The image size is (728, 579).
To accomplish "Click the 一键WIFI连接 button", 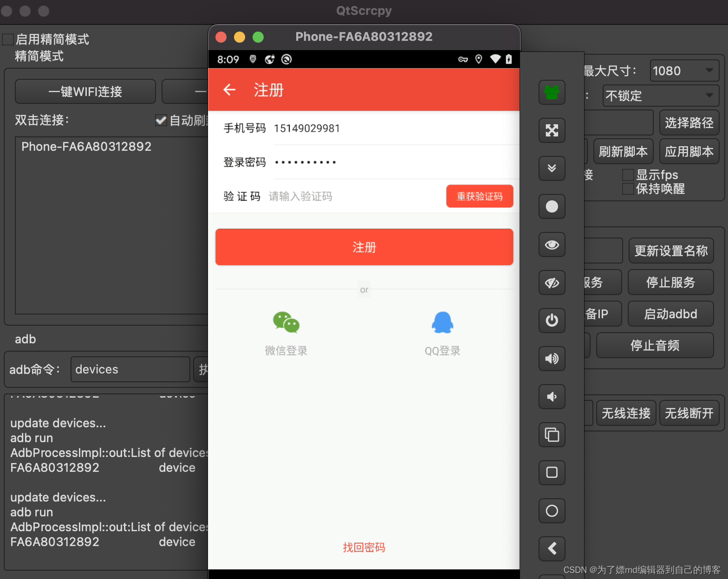I will pos(85,91).
